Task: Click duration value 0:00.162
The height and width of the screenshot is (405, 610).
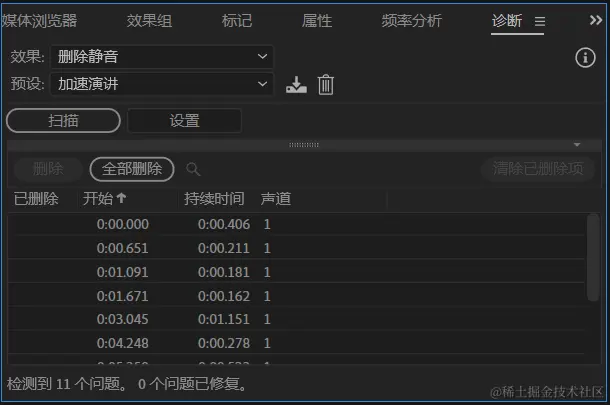Action: pos(224,296)
